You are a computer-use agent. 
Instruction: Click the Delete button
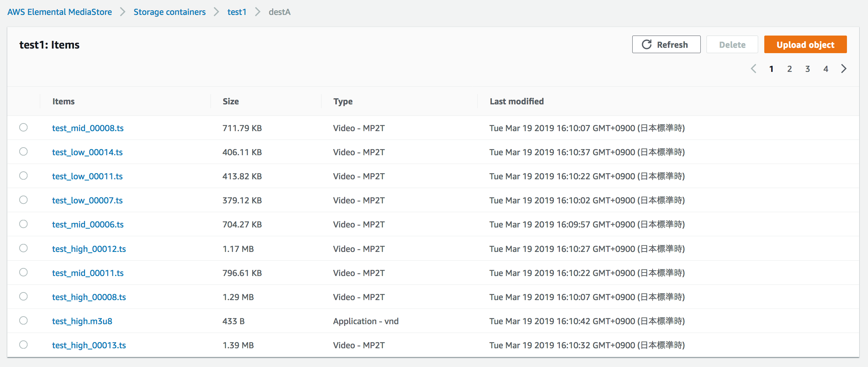click(x=732, y=45)
